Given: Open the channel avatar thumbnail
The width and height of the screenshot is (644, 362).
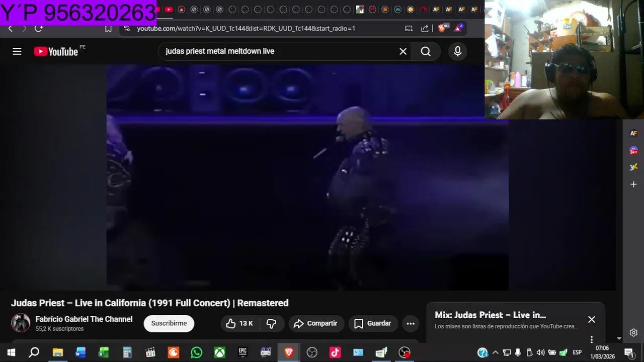Looking at the screenshot, I should (21, 323).
